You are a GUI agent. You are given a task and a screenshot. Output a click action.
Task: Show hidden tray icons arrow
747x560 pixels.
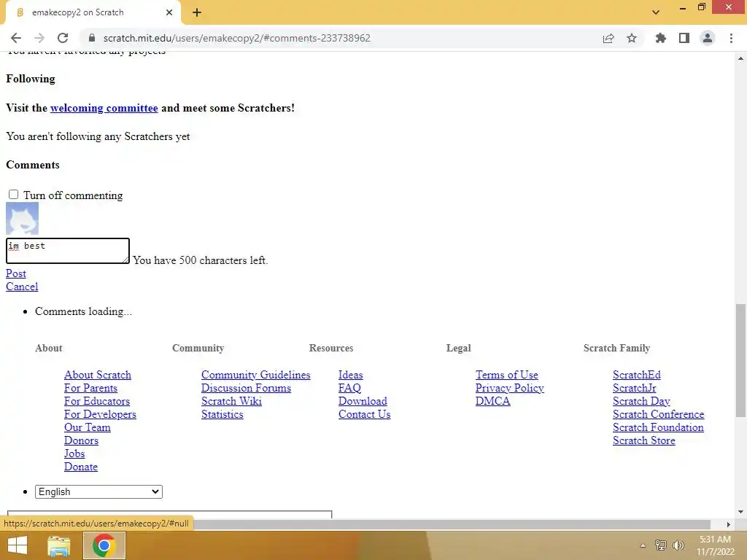click(643, 545)
